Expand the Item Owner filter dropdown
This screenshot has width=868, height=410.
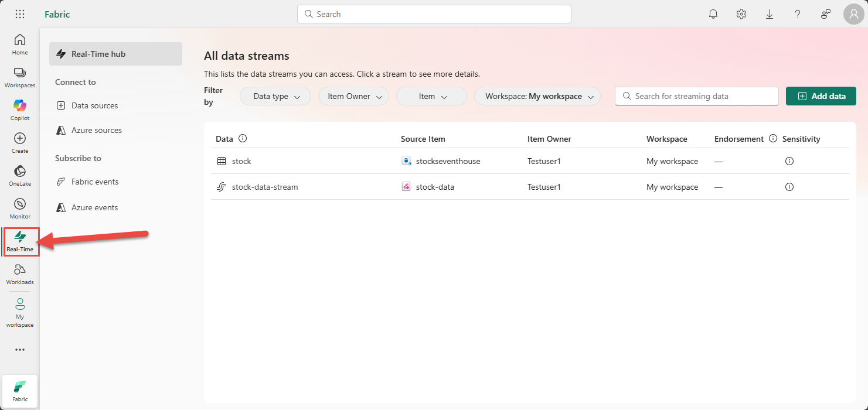[x=353, y=96]
